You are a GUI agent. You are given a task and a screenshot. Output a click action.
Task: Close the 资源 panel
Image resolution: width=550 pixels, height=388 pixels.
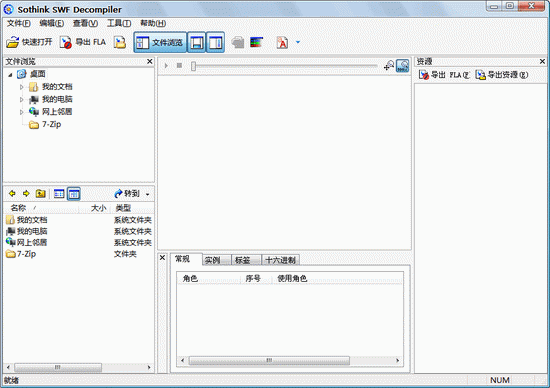[x=542, y=61]
